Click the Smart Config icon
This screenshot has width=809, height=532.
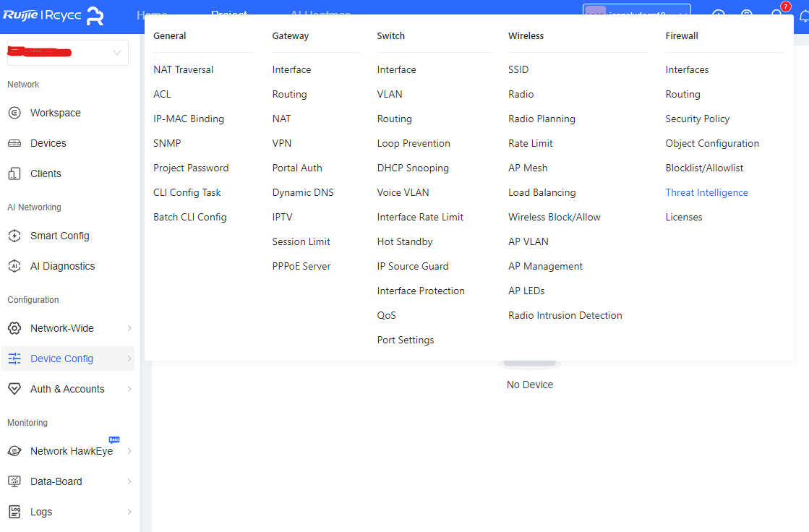click(x=14, y=236)
